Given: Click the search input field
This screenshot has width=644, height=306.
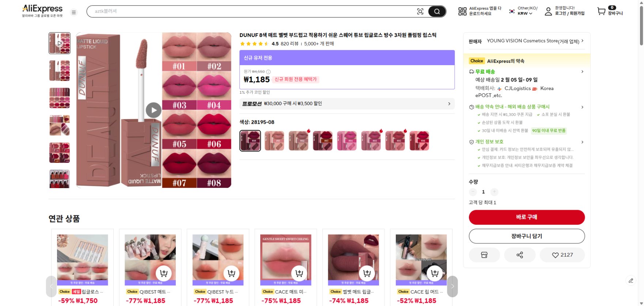Looking at the screenshot, I should (252, 11).
